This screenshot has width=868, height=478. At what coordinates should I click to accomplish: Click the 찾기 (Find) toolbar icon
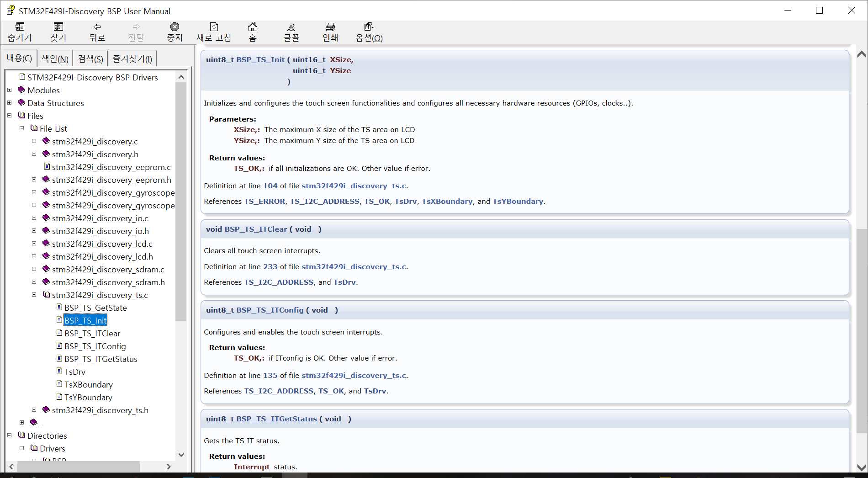58,27
